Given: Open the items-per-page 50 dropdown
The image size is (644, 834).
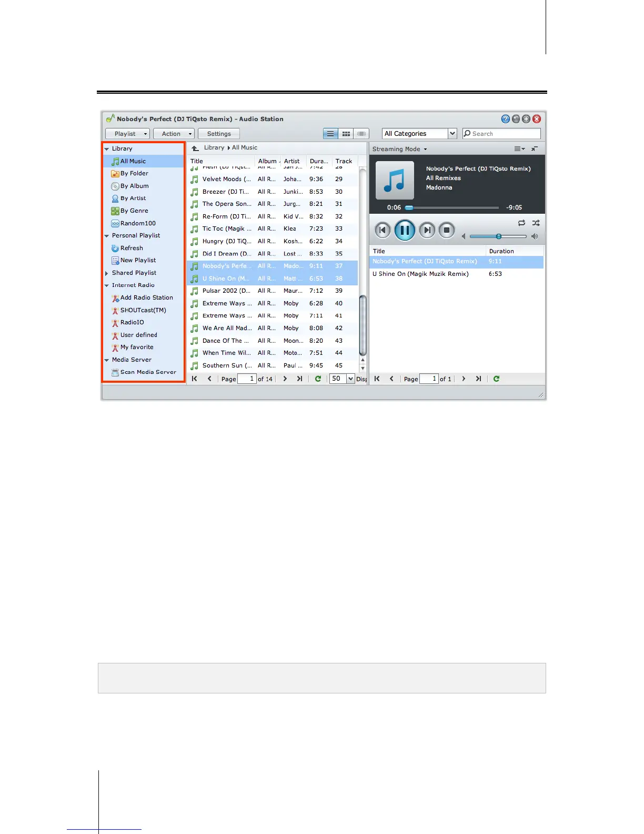Looking at the screenshot, I should (x=342, y=379).
